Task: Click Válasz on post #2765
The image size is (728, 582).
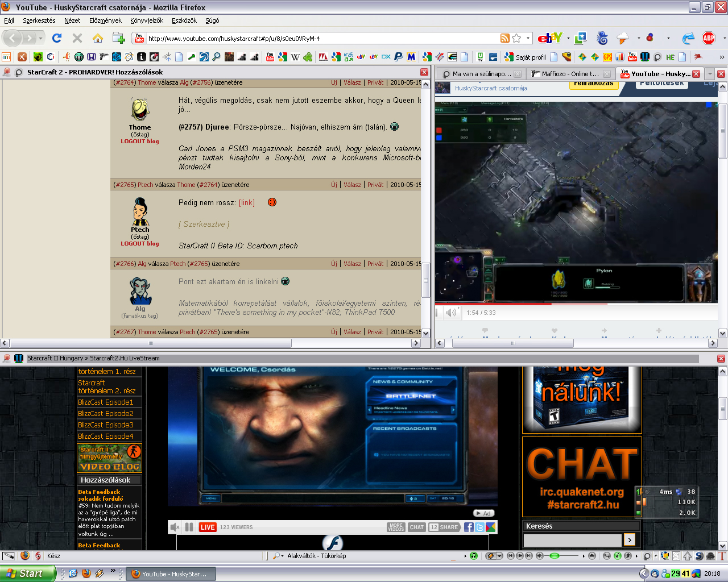Action: tap(352, 184)
